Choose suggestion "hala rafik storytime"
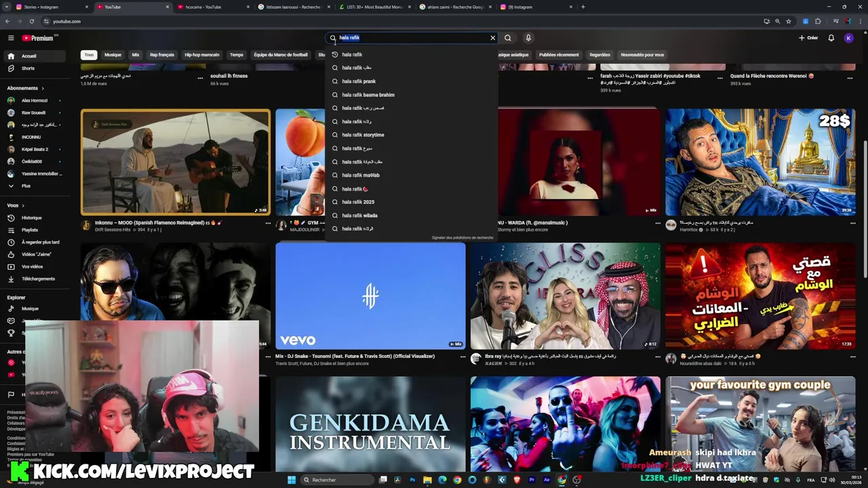868x488 pixels. click(412, 135)
